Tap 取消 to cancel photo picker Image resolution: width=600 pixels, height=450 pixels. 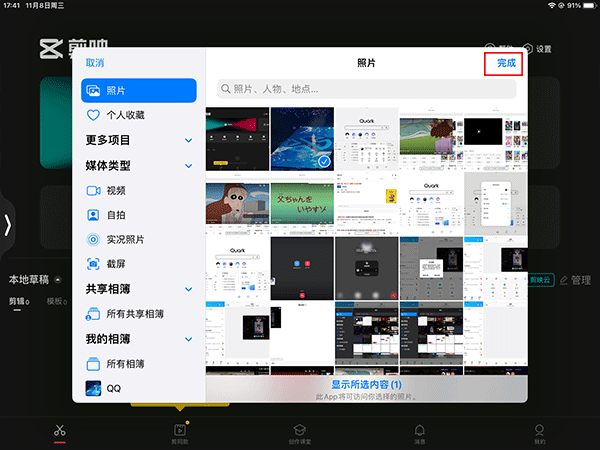tap(95, 63)
